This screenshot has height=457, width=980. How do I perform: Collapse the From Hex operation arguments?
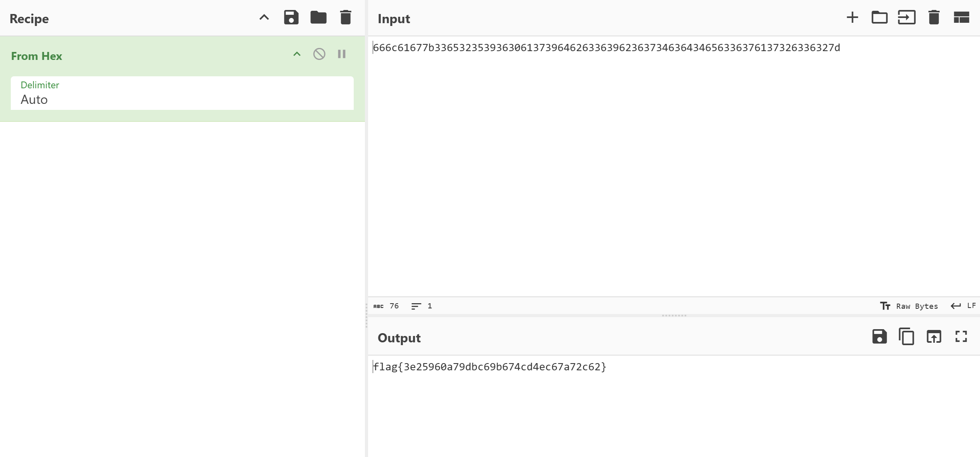point(297,54)
